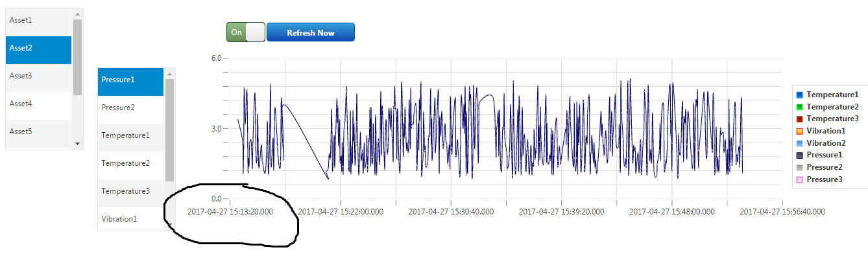The image size is (868, 276).
Task: Click the Temperature2 green legend swatch
Action: click(x=800, y=107)
